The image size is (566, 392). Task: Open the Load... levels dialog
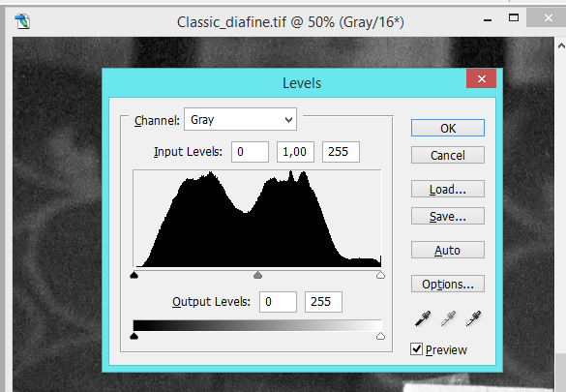[448, 189]
